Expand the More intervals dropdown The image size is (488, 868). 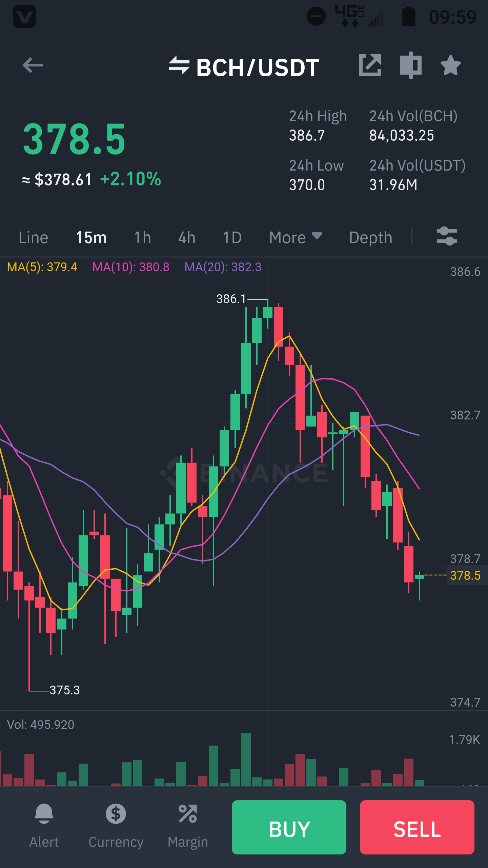pyautogui.click(x=296, y=237)
